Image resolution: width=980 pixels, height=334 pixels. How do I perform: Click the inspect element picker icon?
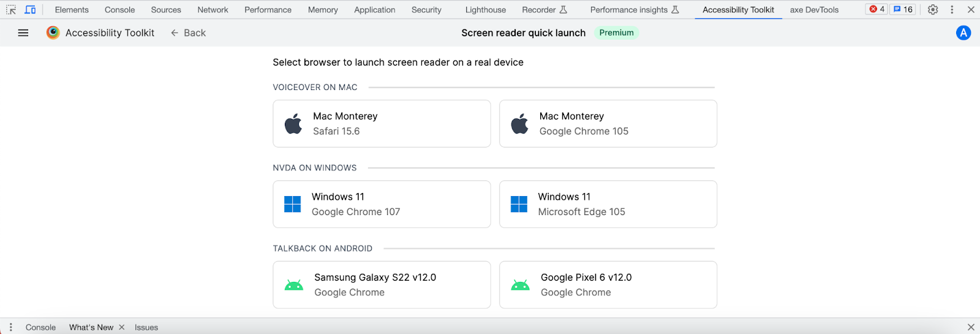(x=11, y=10)
